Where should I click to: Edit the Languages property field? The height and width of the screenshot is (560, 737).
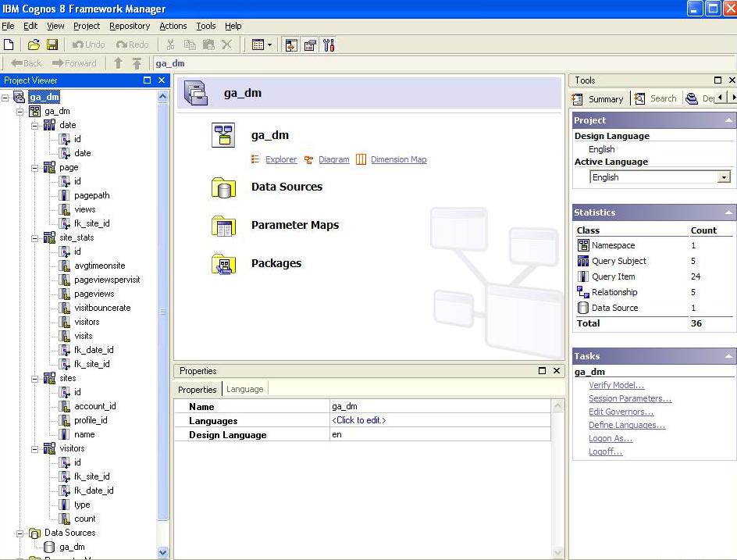[358, 420]
